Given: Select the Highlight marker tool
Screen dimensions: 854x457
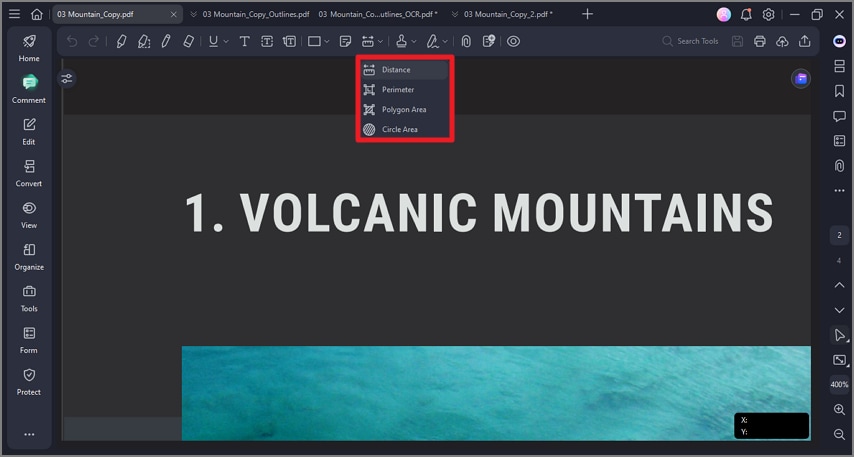Looking at the screenshot, I should tap(121, 41).
